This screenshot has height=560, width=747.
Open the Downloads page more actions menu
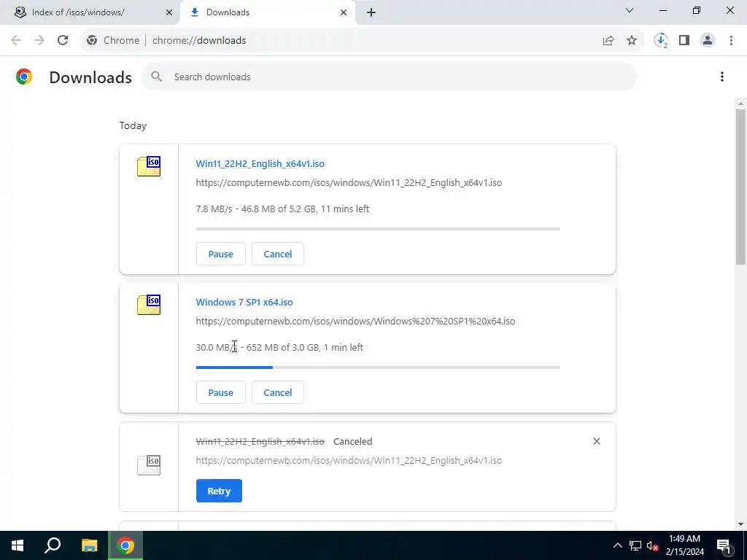coord(722,77)
